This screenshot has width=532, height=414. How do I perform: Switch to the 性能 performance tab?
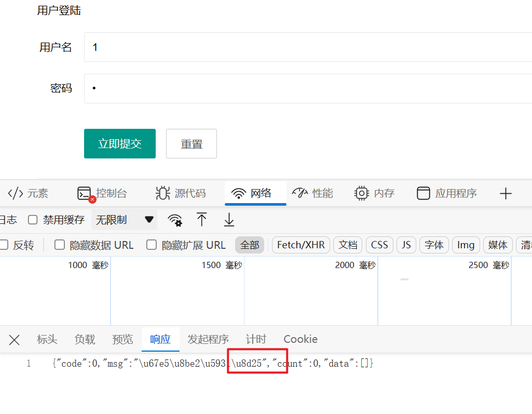(312, 194)
